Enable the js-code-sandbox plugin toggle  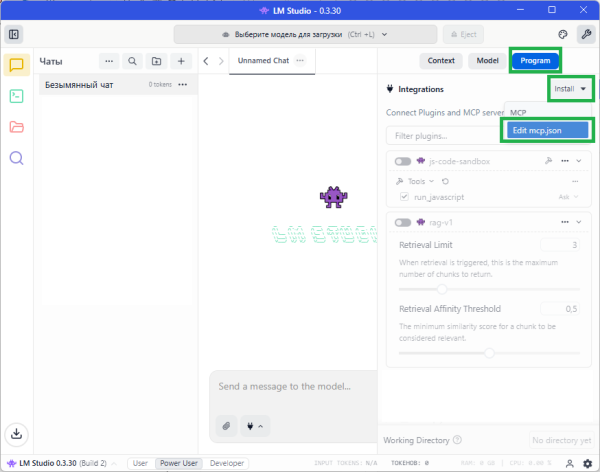coord(403,161)
